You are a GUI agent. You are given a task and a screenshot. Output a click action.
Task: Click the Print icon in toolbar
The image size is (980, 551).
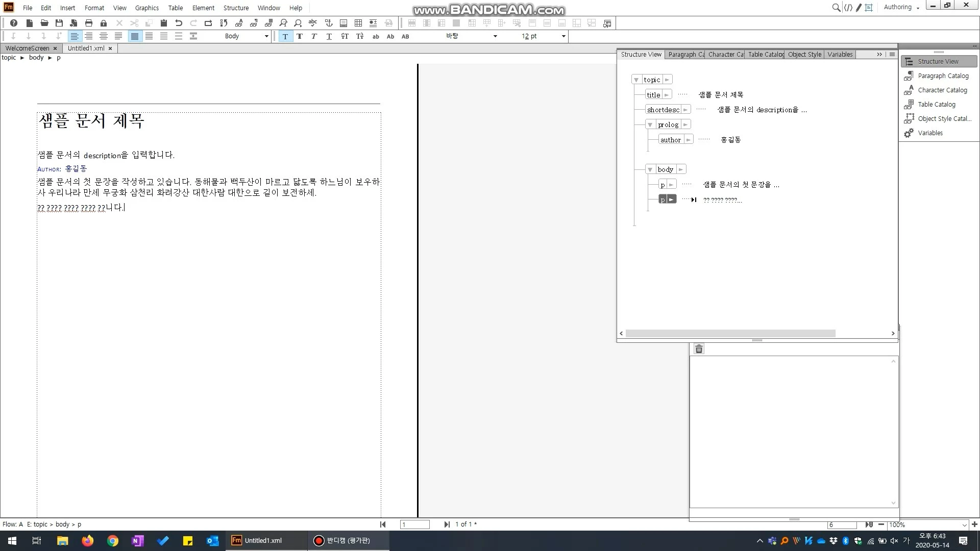point(89,23)
